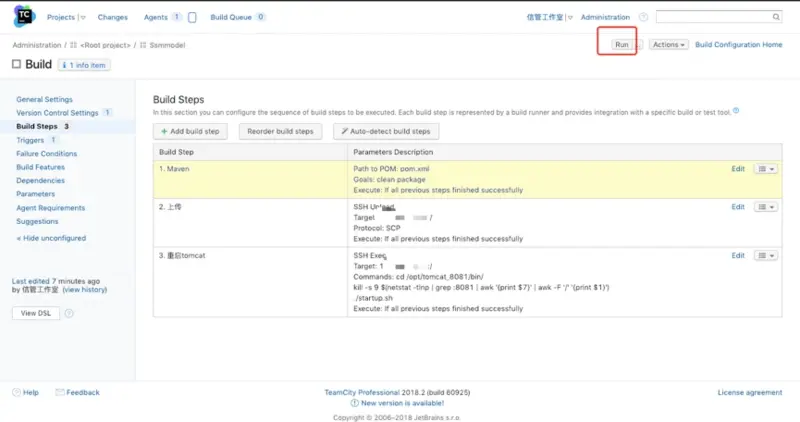Click the View DSL button

tap(36, 313)
